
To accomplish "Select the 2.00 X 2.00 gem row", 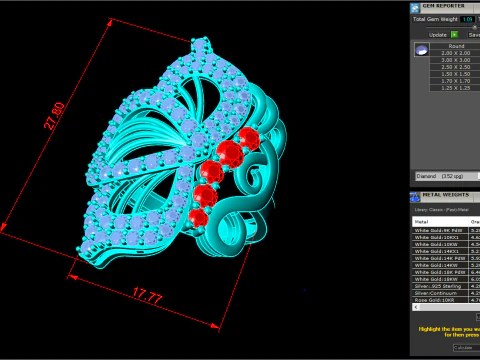I will pos(455,53).
